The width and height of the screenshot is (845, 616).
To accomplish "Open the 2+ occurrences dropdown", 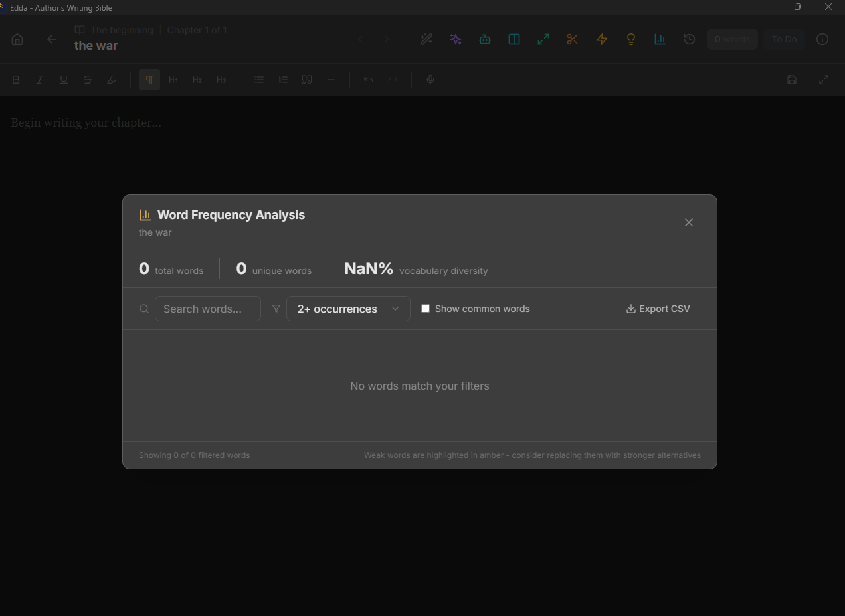I will [347, 309].
